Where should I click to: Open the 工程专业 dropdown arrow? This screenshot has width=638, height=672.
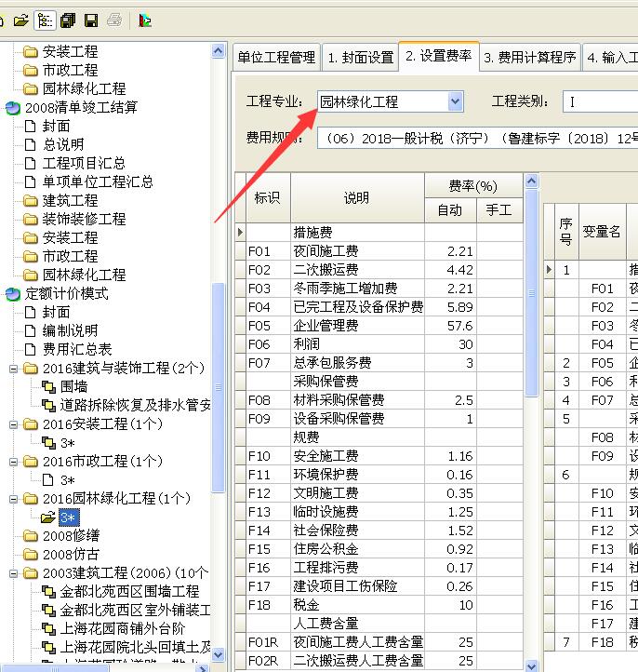click(455, 101)
